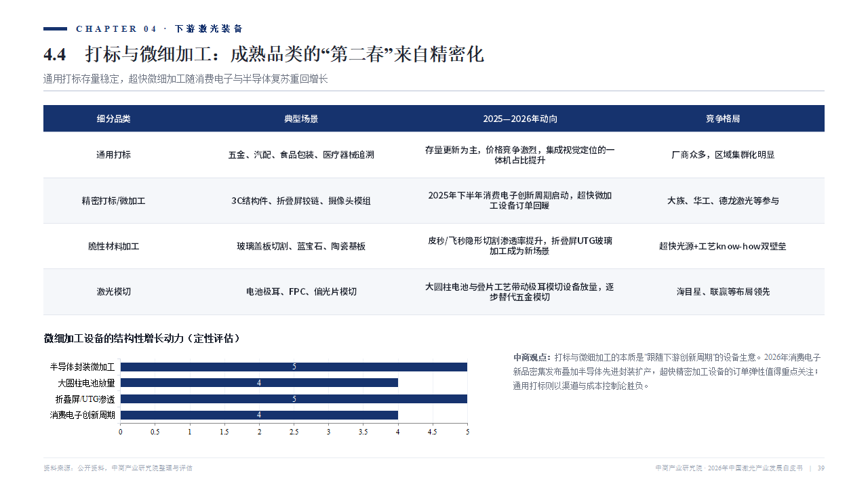Click the cell "3C结构件、折叠屏铰链、摄像头模组"

[301, 201]
